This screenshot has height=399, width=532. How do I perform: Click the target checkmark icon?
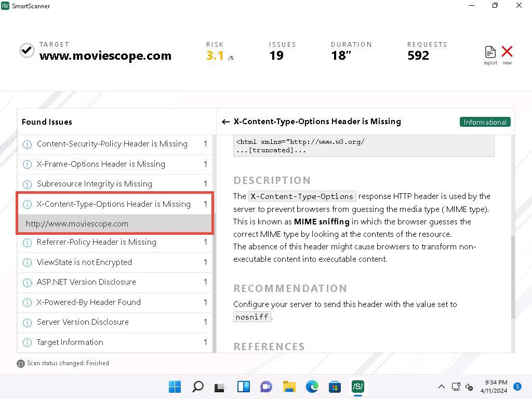coord(26,50)
